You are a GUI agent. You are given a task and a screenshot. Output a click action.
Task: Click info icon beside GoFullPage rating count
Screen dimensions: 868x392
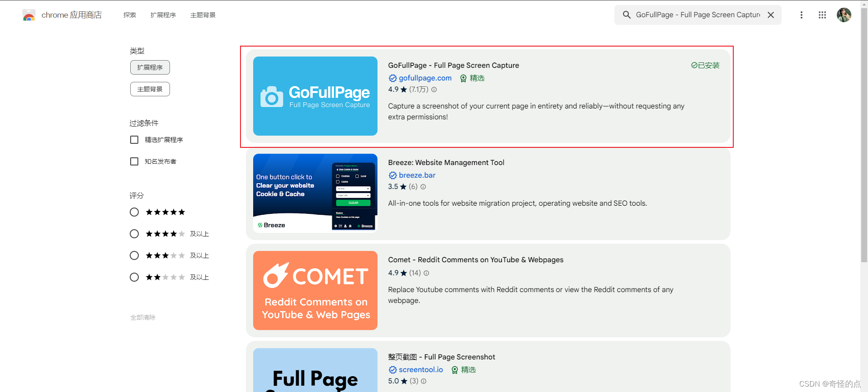pos(434,90)
